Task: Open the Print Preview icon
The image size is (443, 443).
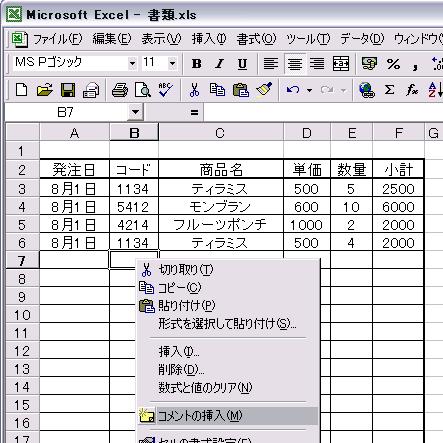Action: (143, 90)
